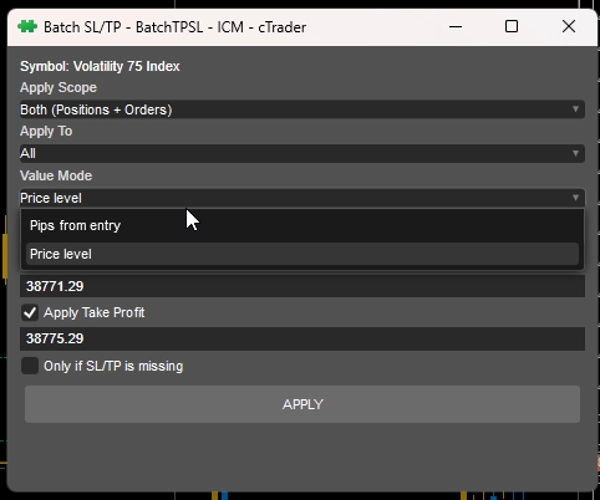Choose the Price level list option
The height and width of the screenshot is (500, 600).
click(61, 254)
